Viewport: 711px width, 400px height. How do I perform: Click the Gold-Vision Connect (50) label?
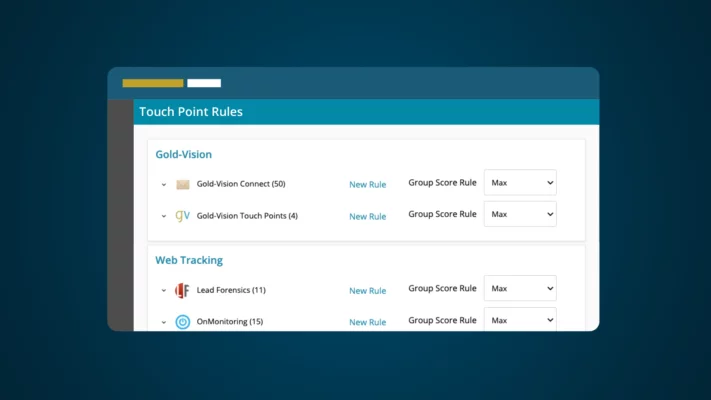241,184
